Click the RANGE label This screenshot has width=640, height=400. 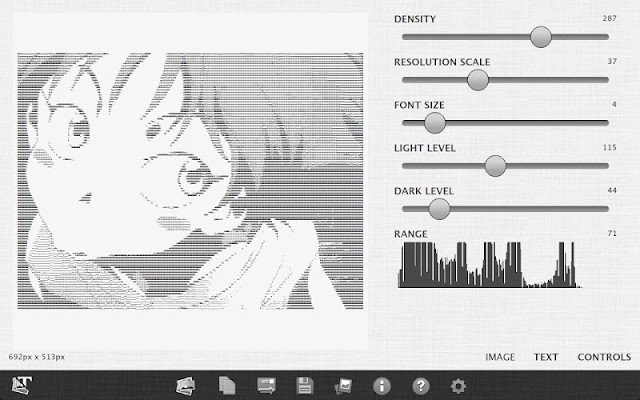[x=411, y=234]
